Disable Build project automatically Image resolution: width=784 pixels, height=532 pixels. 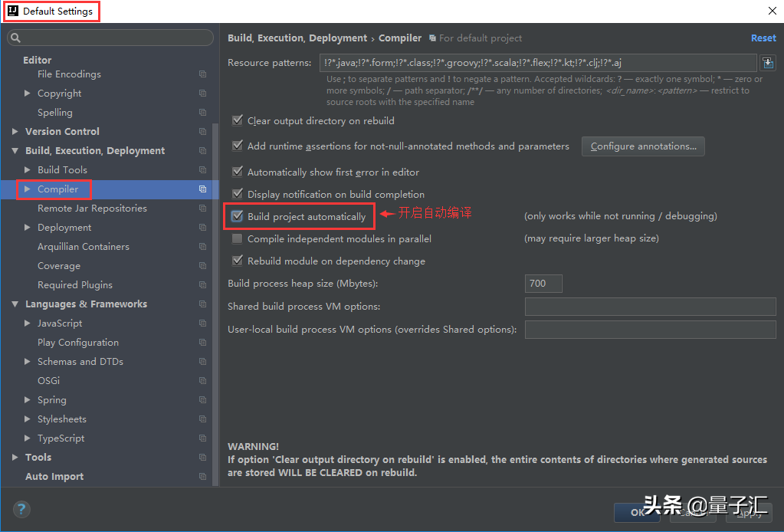pos(238,216)
